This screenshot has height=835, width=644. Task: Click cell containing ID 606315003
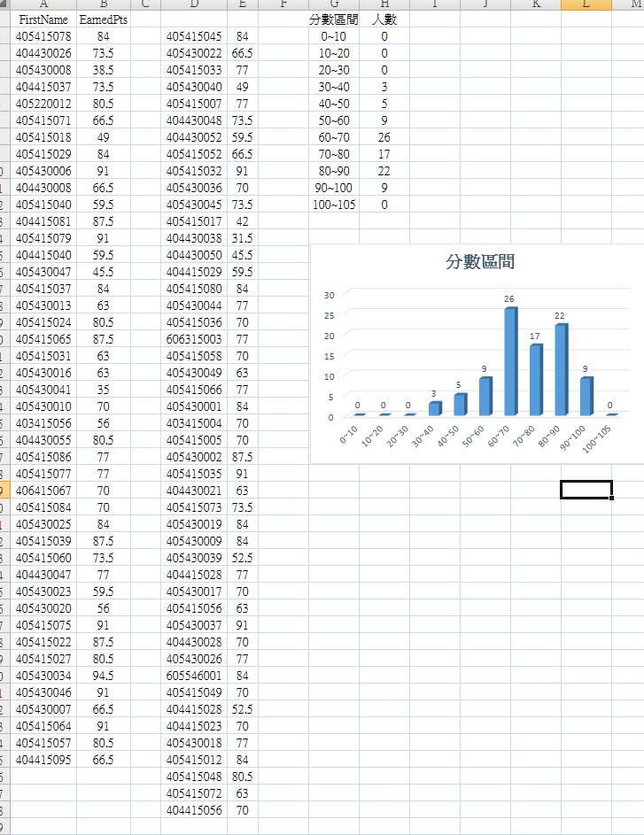click(x=194, y=339)
